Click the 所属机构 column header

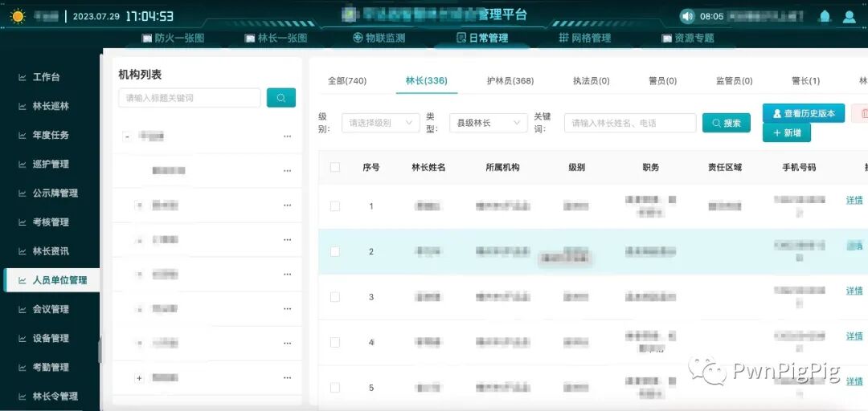coord(502,168)
